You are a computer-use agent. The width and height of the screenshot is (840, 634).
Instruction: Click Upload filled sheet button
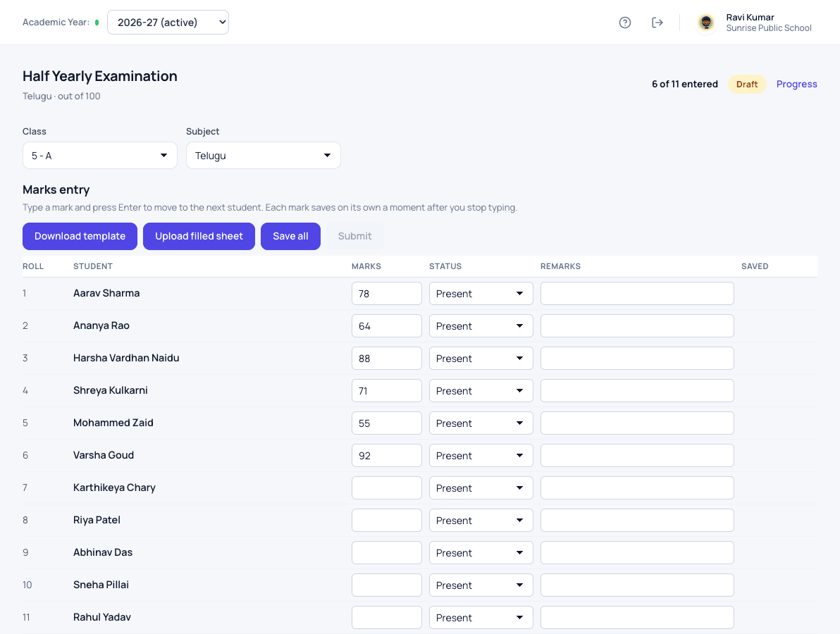199,236
